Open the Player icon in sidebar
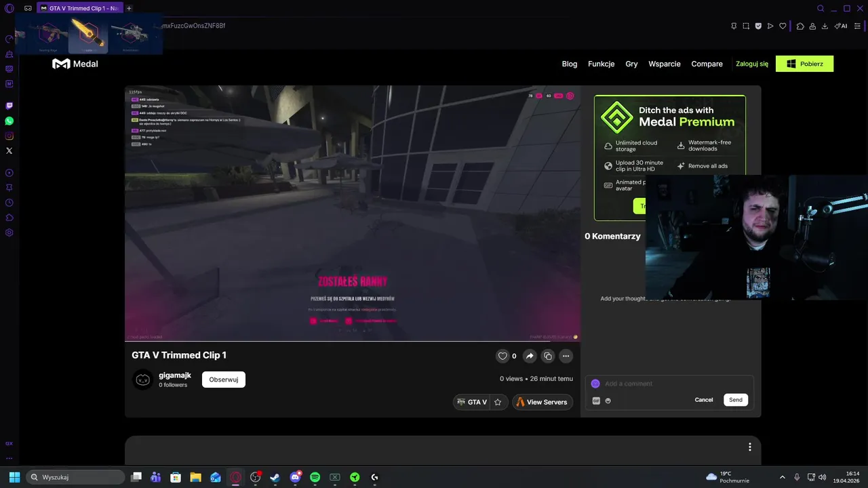Screen dimensions: 868x488 point(9,173)
